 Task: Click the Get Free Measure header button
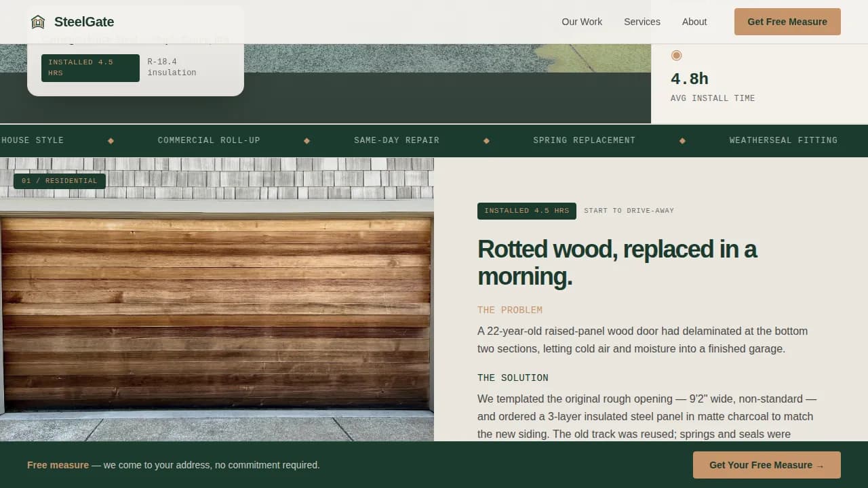787,21
